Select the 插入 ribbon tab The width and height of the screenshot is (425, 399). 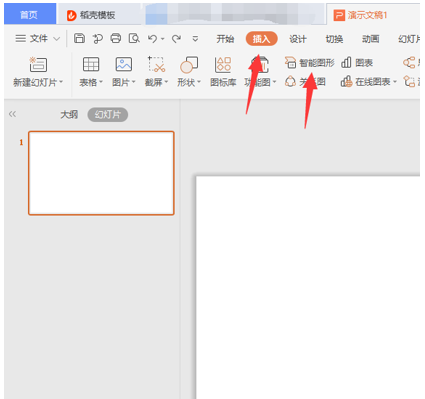[261, 39]
